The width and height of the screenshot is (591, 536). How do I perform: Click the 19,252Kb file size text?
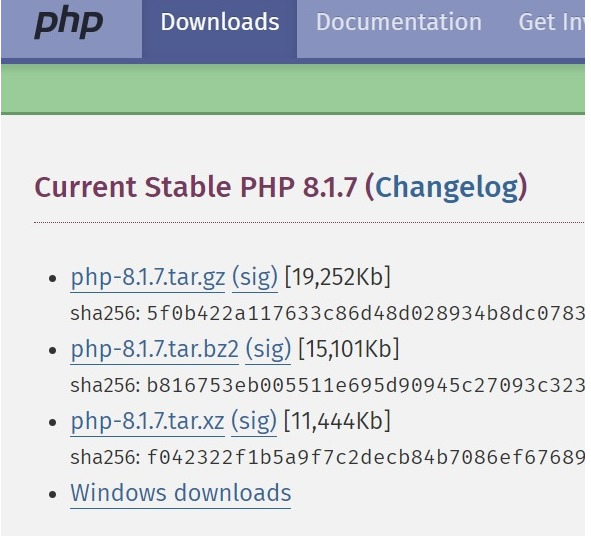(x=338, y=277)
